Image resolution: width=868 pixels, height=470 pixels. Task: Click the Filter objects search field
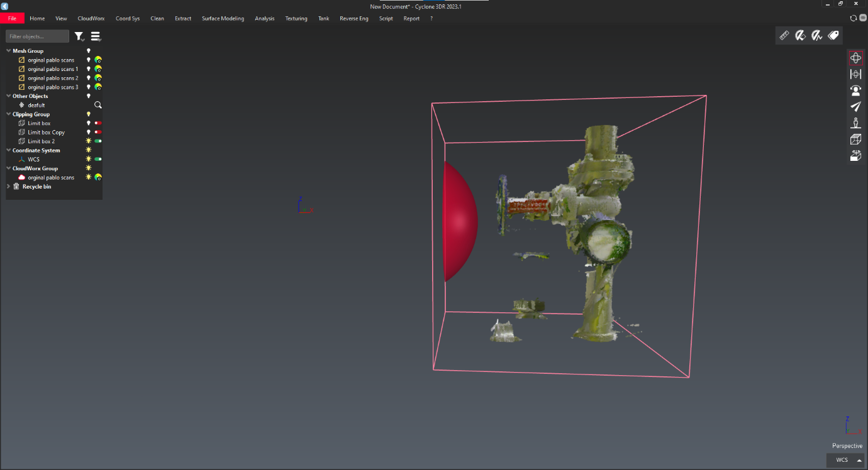pos(38,36)
